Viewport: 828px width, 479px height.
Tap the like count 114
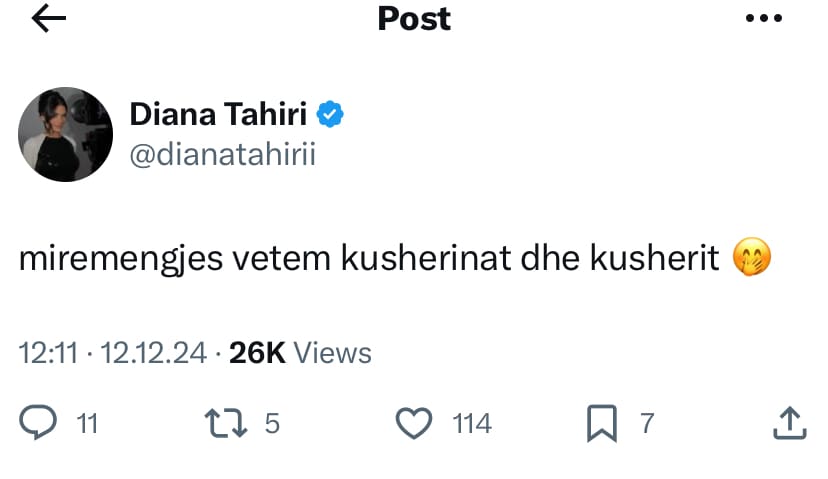pyautogui.click(x=472, y=424)
